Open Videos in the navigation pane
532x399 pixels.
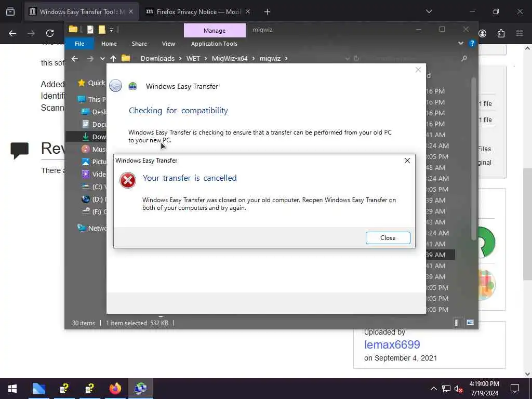coord(94,174)
